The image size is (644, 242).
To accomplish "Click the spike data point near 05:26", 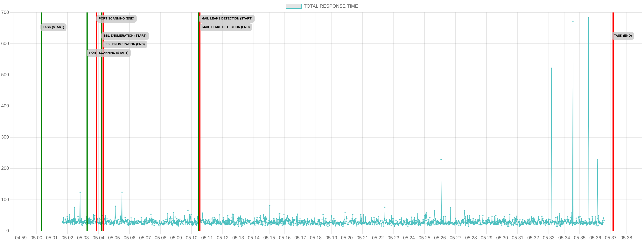I will pos(441,160).
